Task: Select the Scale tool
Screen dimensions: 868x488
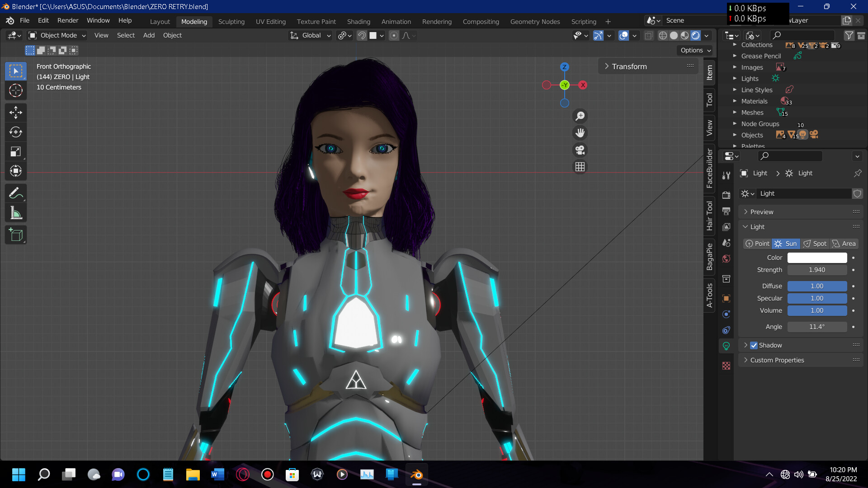Action: point(16,152)
